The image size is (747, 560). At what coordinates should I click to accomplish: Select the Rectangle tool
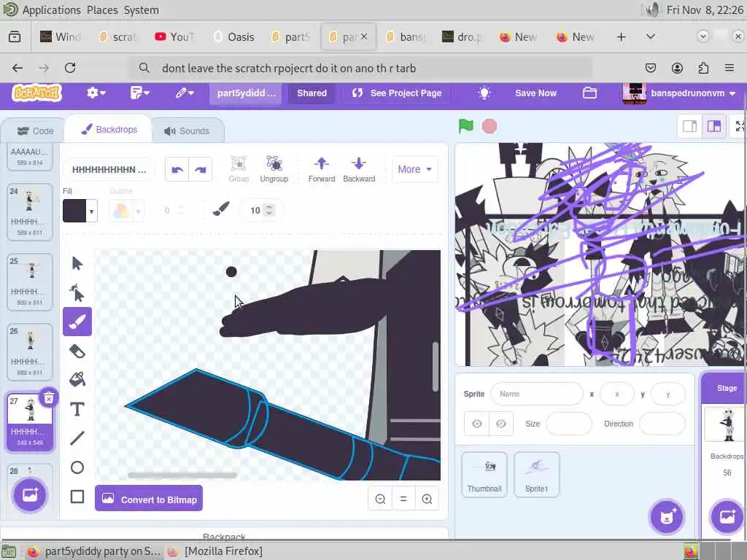(77, 496)
